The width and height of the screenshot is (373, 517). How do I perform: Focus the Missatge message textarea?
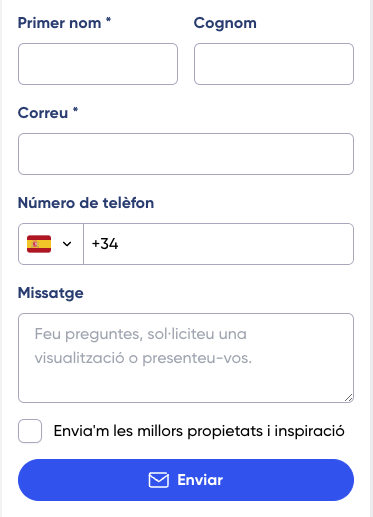click(186, 358)
